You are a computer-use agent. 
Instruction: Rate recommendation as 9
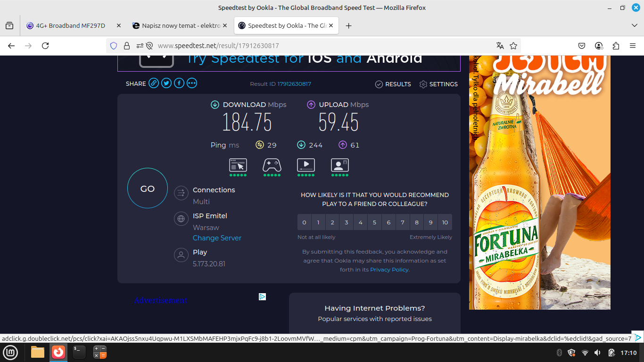click(431, 222)
